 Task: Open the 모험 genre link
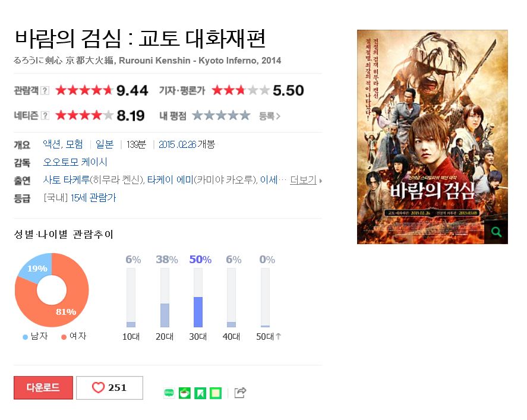[74, 144]
